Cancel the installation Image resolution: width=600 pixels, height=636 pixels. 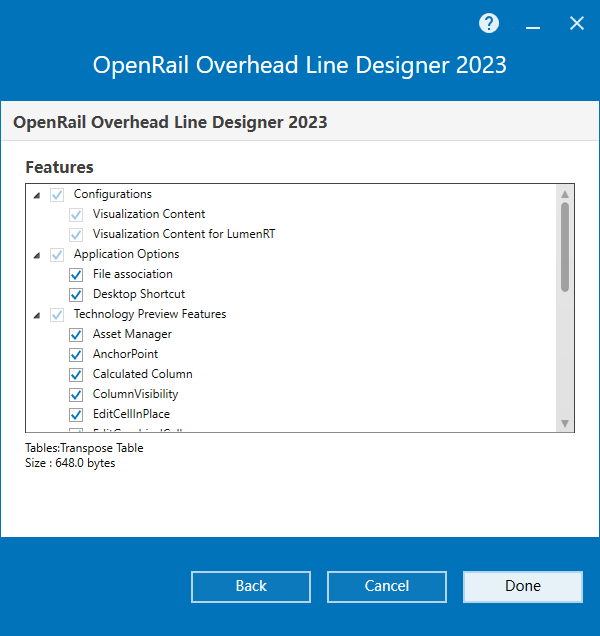pyautogui.click(x=387, y=587)
